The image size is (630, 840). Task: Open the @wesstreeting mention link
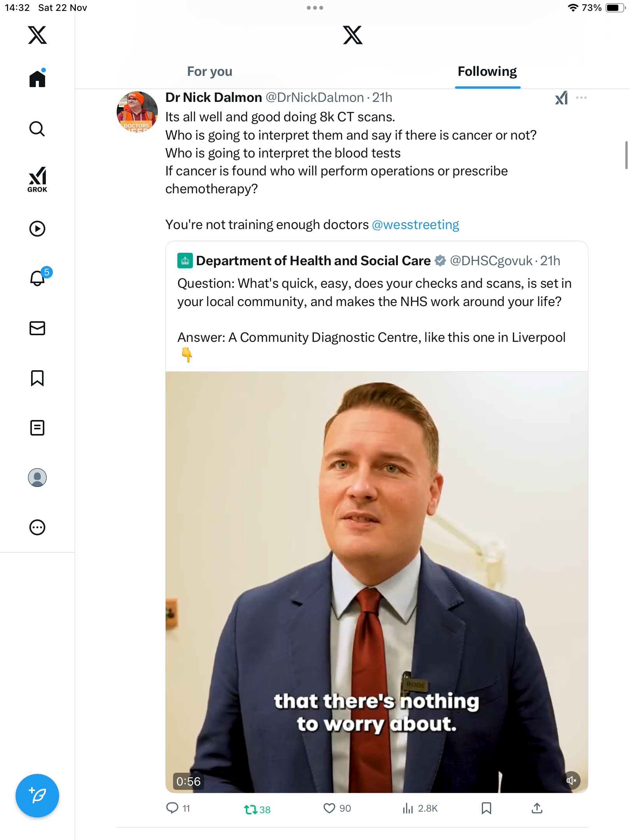click(415, 225)
